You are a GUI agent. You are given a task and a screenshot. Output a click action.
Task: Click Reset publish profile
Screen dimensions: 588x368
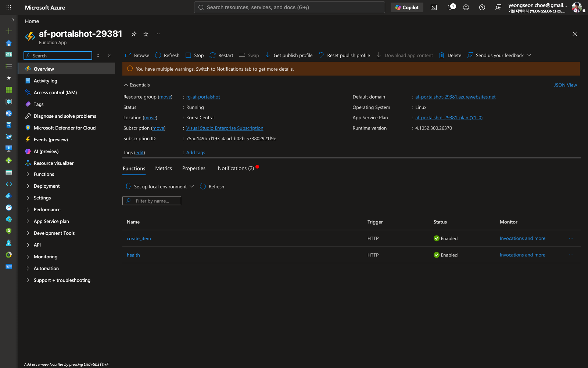[x=344, y=56]
